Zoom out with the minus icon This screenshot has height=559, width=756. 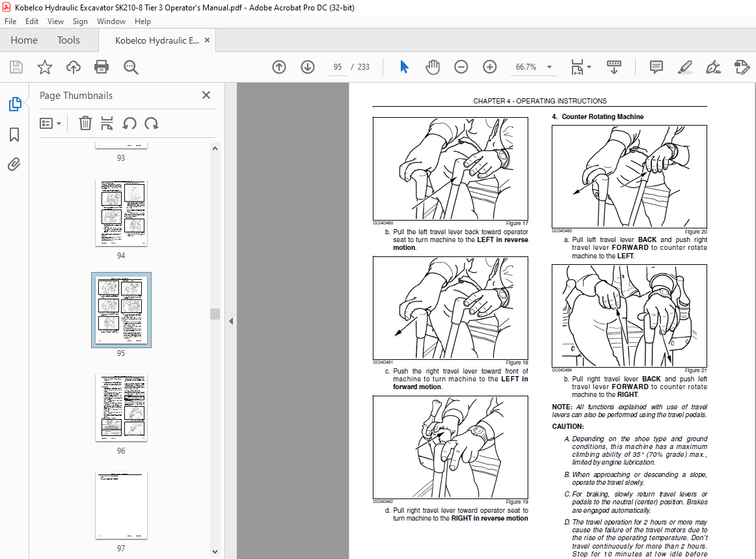point(461,67)
